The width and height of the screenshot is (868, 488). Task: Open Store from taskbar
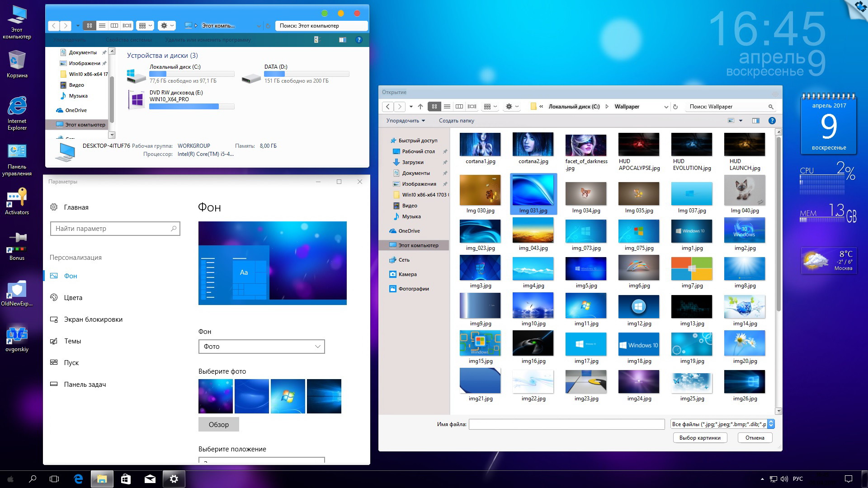coord(126,479)
